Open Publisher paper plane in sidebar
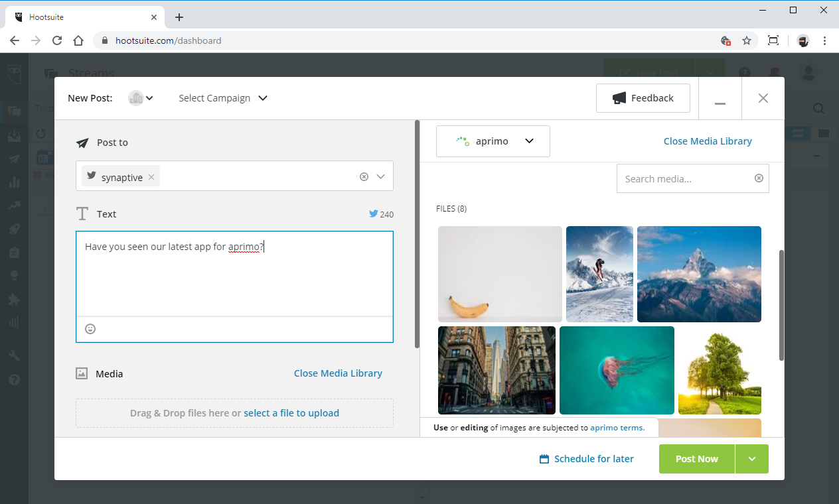This screenshot has height=504, width=839. (14, 159)
